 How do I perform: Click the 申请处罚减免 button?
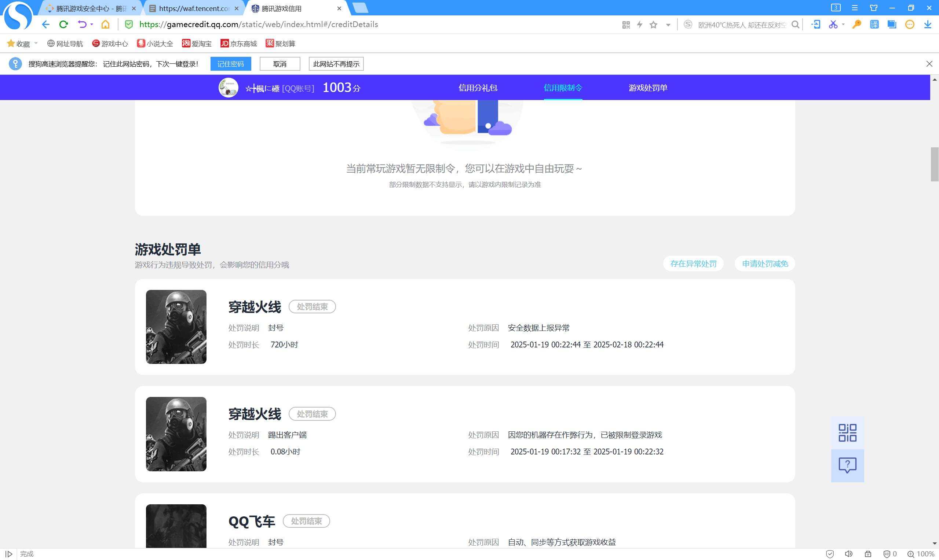click(x=765, y=264)
